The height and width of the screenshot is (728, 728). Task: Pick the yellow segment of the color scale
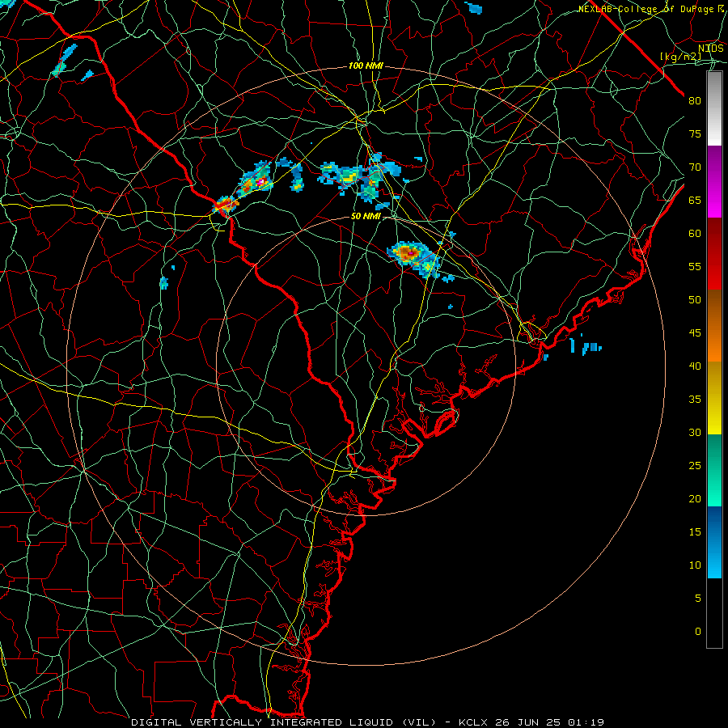pyautogui.click(x=714, y=398)
